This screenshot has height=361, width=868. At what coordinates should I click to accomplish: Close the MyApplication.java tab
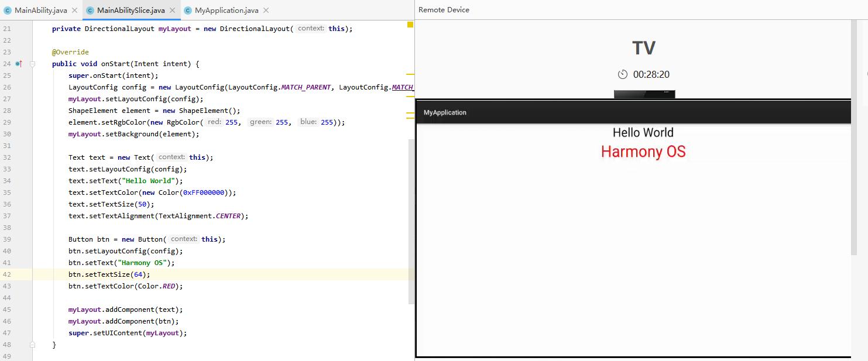265,10
